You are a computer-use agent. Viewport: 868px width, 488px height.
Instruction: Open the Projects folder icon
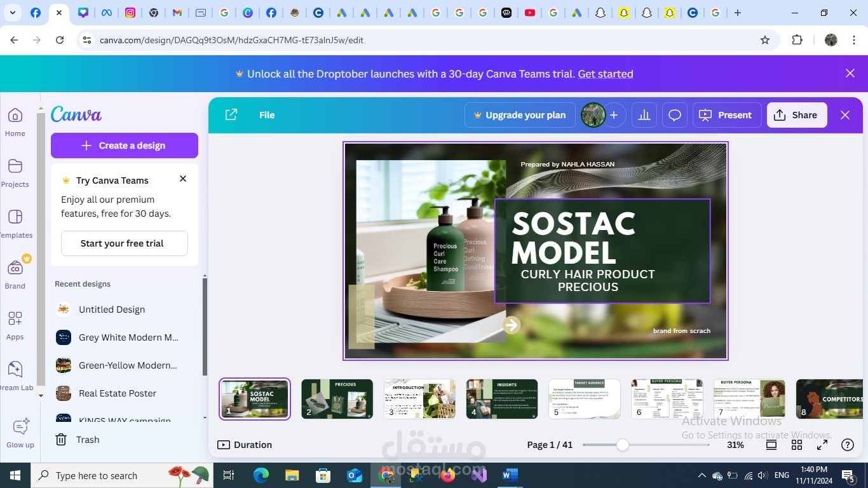coord(15,166)
